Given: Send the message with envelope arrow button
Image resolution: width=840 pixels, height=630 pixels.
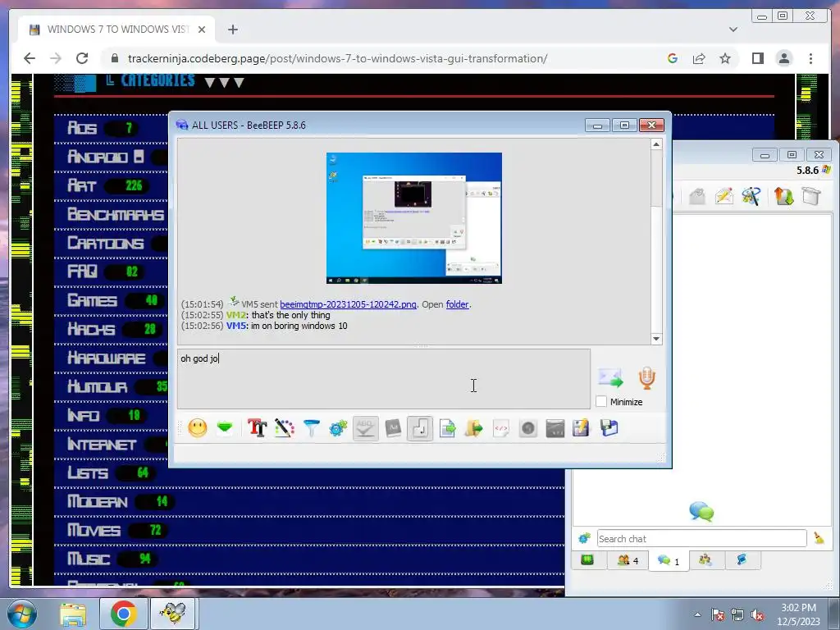Looking at the screenshot, I should (x=610, y=378).
